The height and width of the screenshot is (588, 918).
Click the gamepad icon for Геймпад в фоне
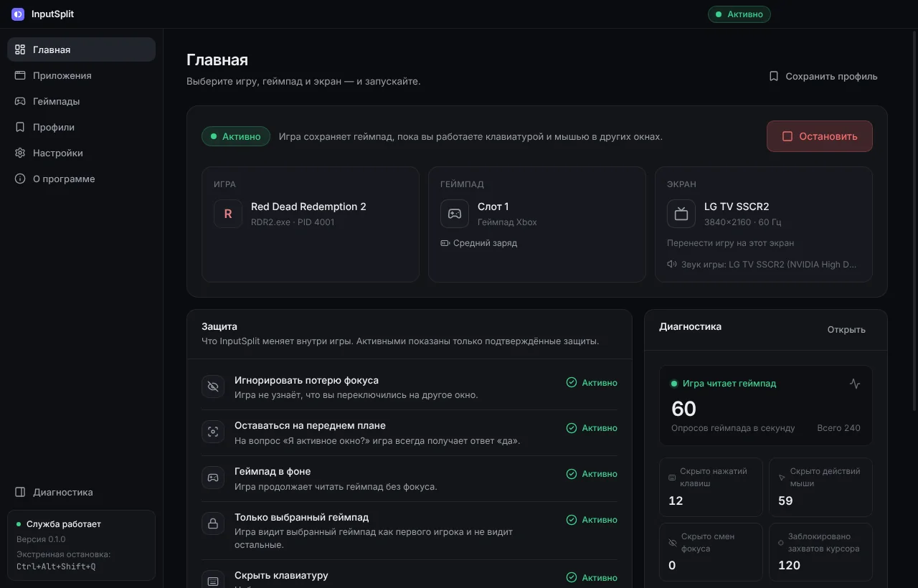tap(213, 478)
